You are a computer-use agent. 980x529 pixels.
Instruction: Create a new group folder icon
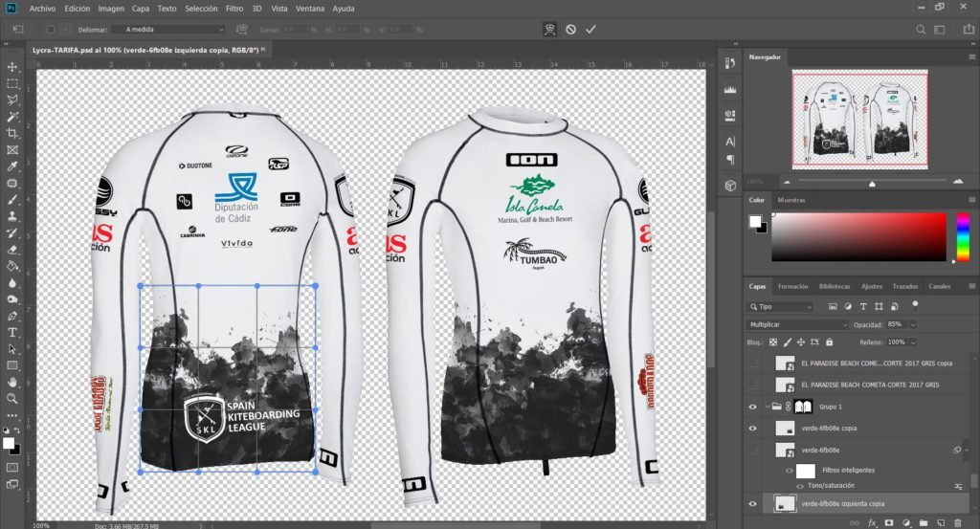pos(924,522)
